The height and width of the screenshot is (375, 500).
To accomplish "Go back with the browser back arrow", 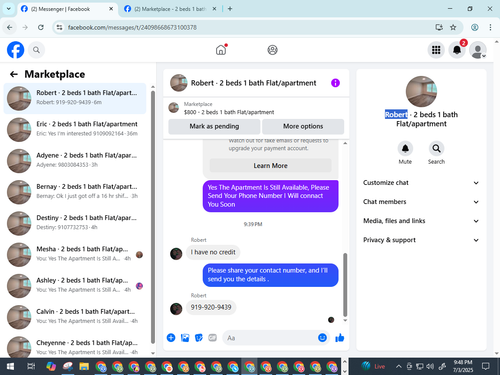I will tap(10, 27).
